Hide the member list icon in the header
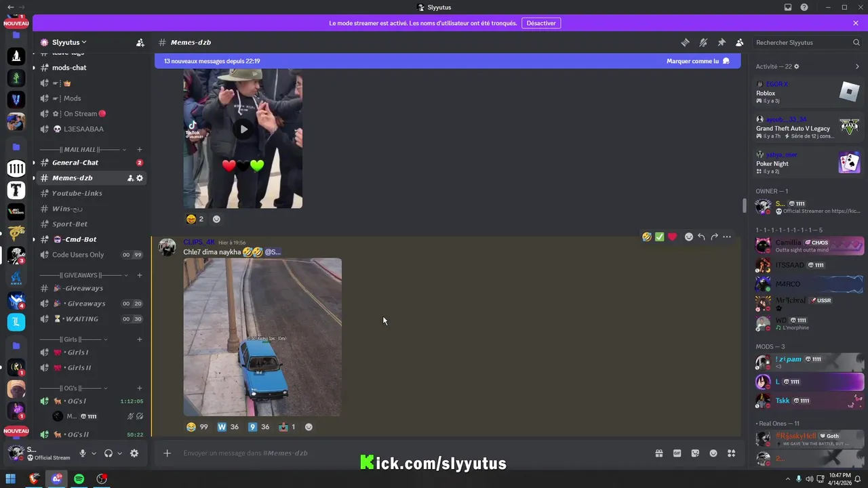The width and height of the screenshot is (868, 488). pyautogui.click(x=740, y=42)
